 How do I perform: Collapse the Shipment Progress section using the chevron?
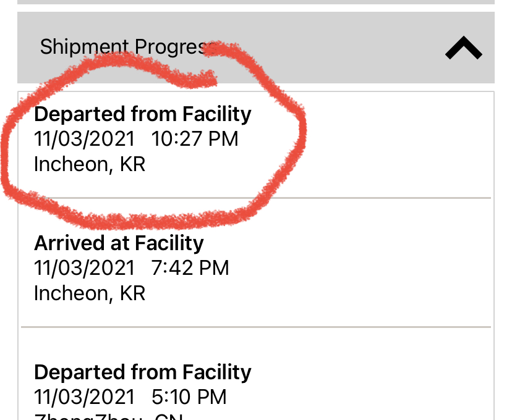(463, 49)
